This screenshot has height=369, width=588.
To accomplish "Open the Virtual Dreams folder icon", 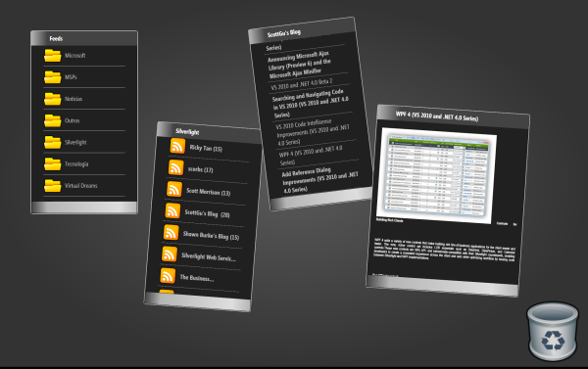I will coord(53,186).
